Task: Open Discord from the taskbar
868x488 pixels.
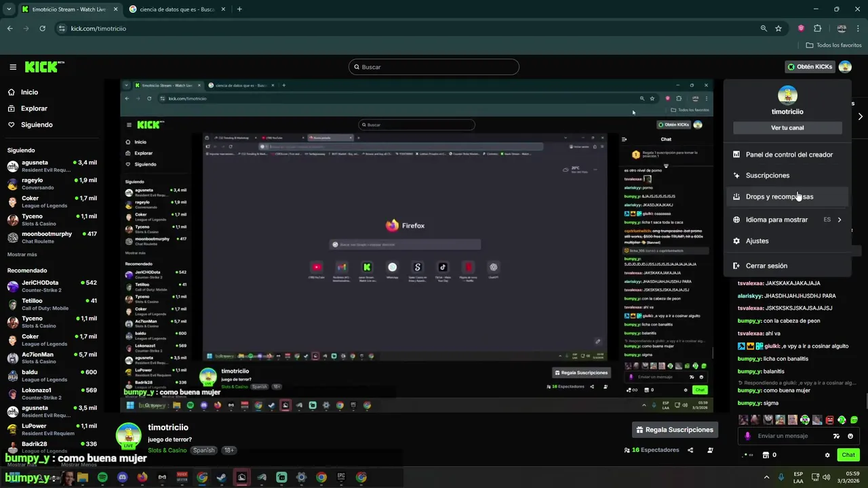Action: click(122, 477)
